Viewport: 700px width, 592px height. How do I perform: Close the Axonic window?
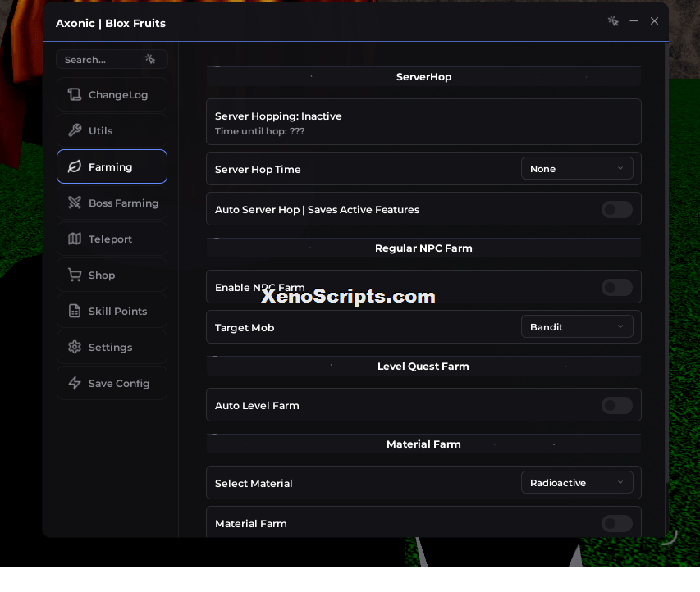pos(655,21)
